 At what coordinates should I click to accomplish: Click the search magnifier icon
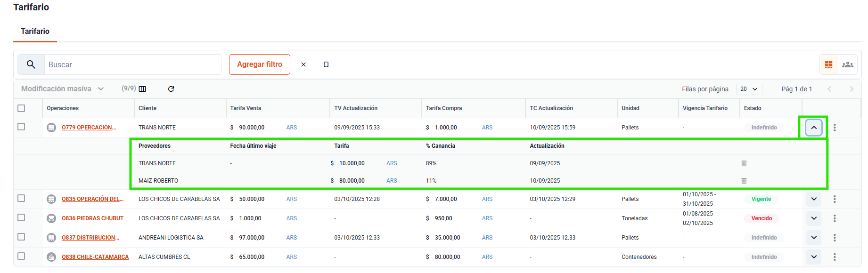31,64
